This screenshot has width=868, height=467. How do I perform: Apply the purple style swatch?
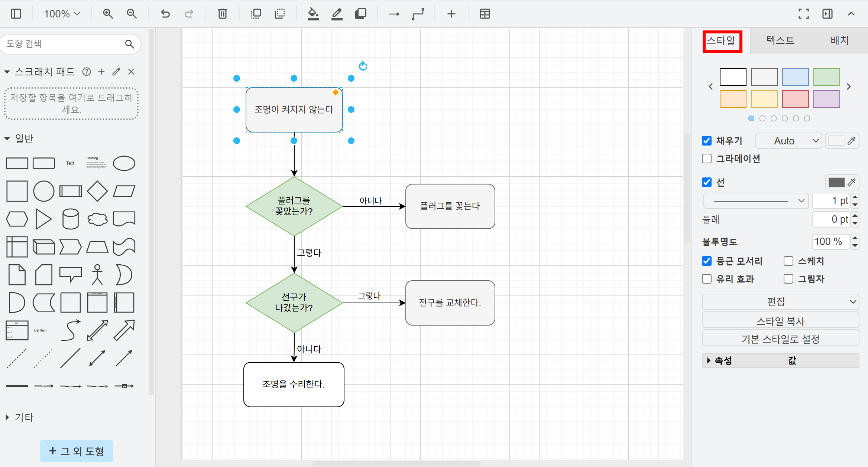point(827,99)
